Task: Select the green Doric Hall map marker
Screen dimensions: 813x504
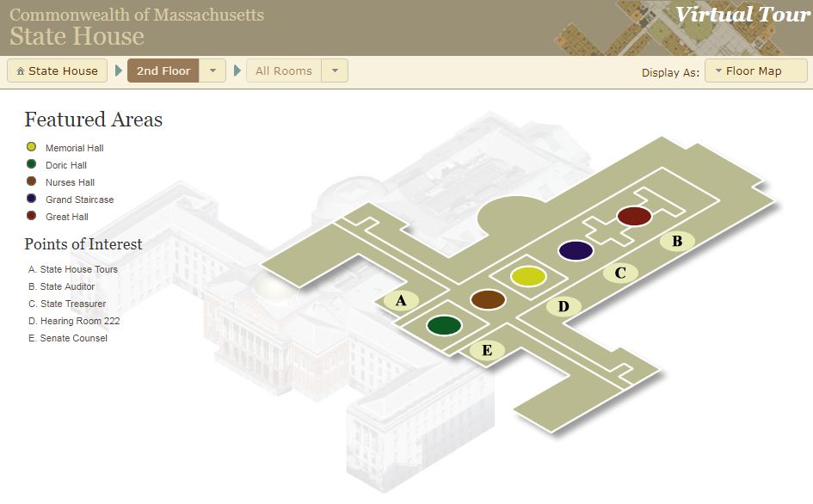Action: click(x=444, y=325)
